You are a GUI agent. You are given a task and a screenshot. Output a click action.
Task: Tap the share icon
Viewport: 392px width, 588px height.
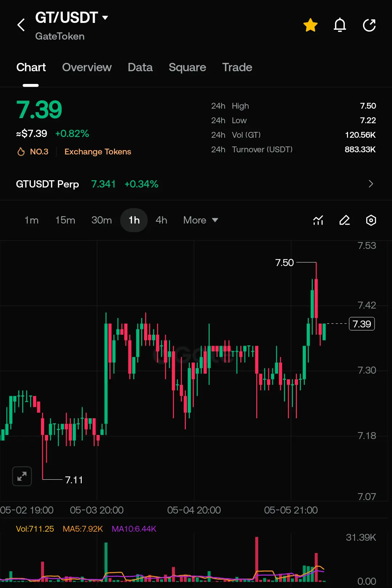[x=369, y=25]
